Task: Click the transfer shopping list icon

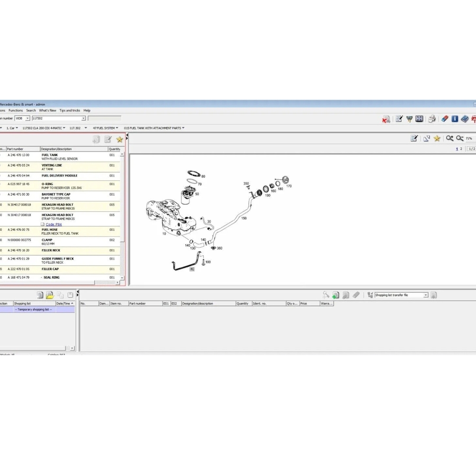Action: (370, 295)
